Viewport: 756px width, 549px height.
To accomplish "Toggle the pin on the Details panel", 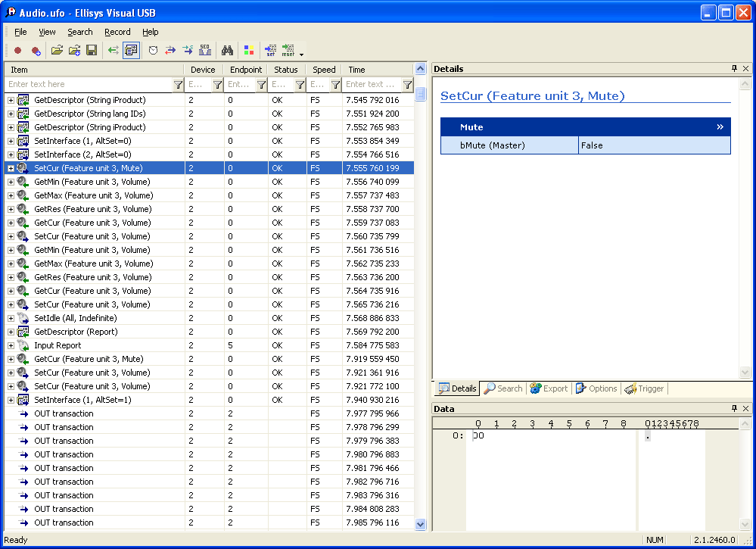I will [734, 69].
